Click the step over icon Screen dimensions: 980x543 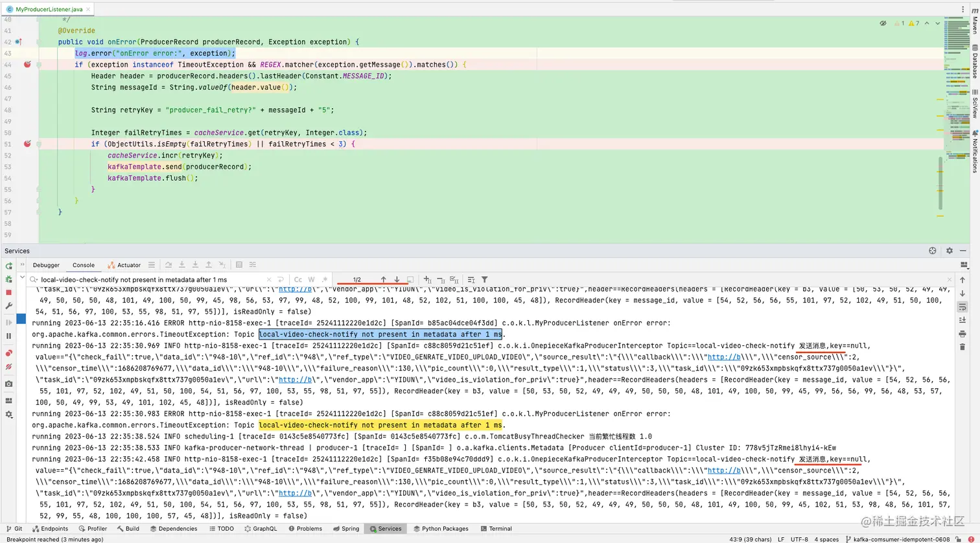coord(168,265)
